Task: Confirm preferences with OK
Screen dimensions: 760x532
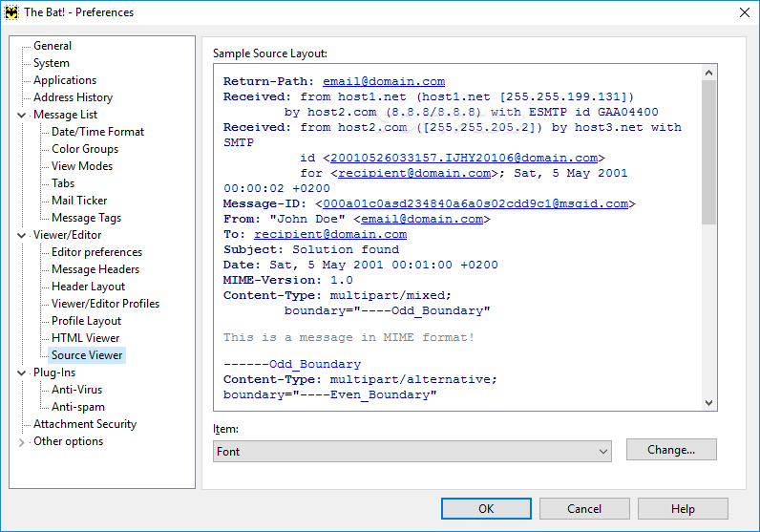Action: pyautogui.click(x=486, y=509)
